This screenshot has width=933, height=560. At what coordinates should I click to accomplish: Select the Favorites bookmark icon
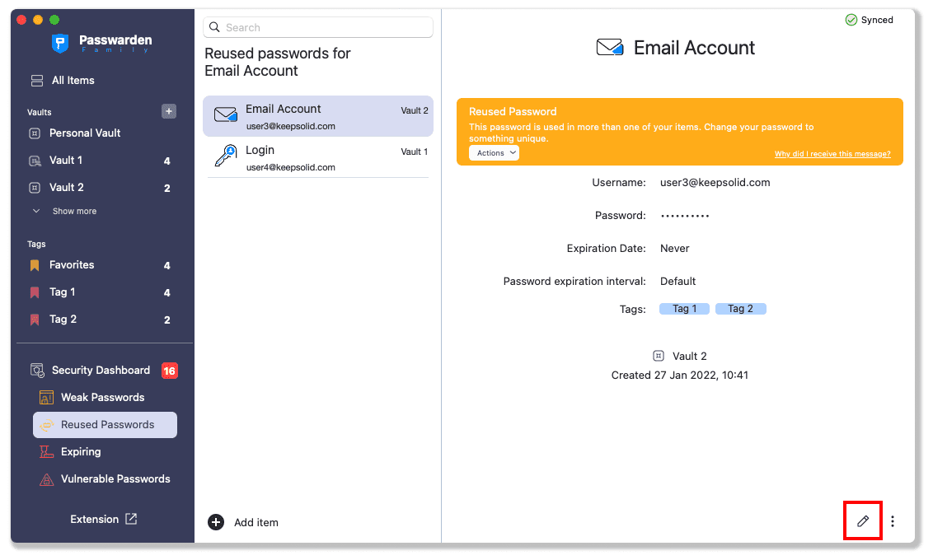pyautogui.click(x=35, y=265)
